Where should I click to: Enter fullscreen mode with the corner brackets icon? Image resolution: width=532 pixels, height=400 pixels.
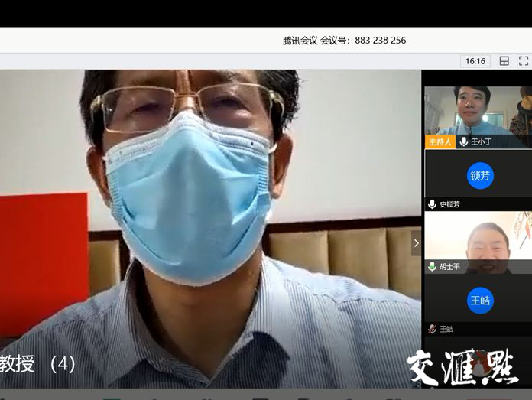524,61
